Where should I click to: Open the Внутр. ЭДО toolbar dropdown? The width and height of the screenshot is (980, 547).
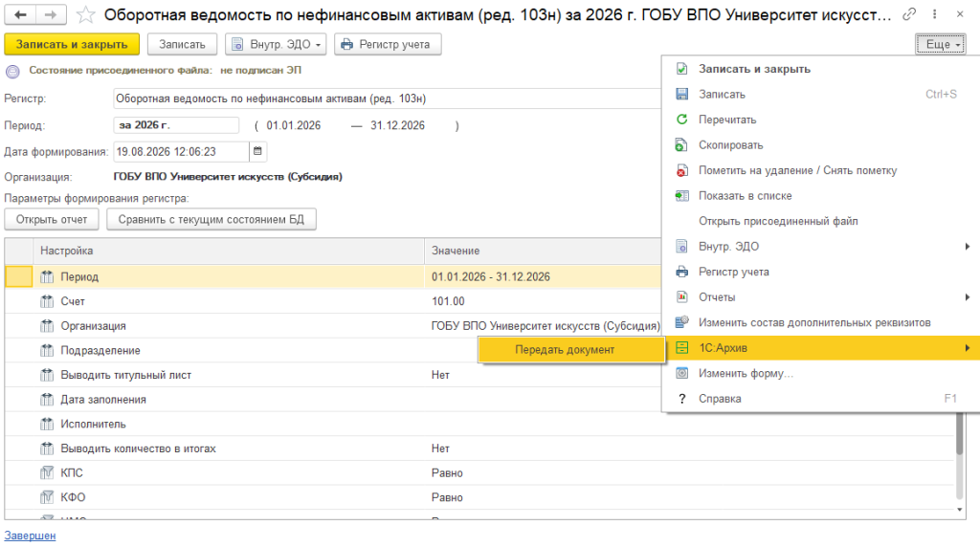point(276,44)
